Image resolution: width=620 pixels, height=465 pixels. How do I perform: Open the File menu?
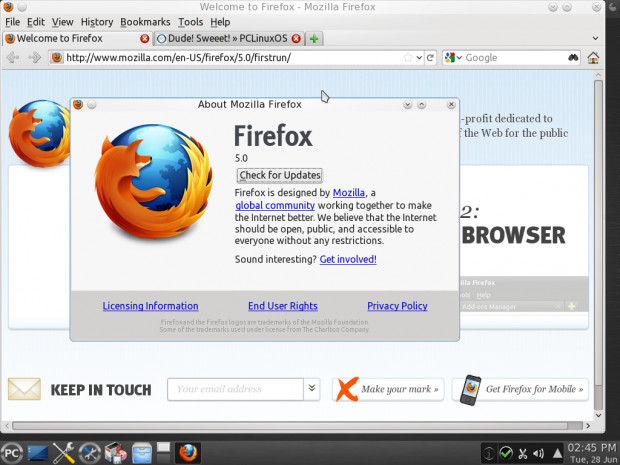13,22
